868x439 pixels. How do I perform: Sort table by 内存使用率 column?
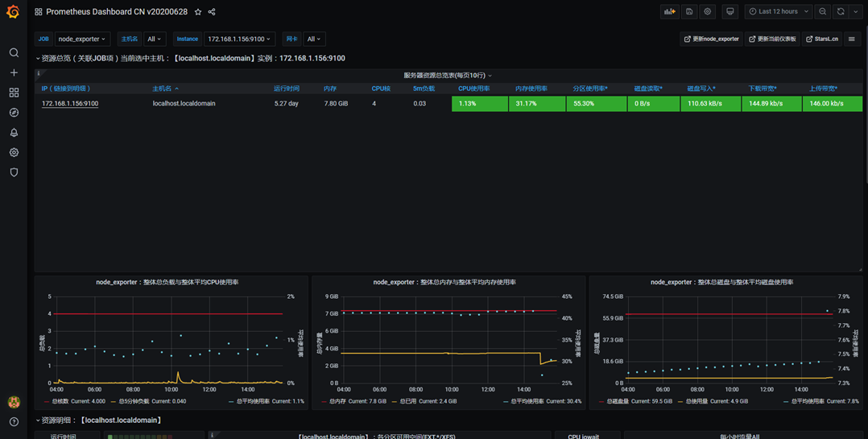[531, 89]
